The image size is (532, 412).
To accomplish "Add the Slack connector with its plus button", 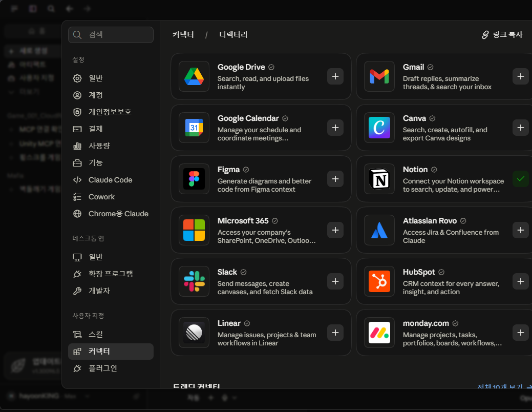I will tap(335, 281).
